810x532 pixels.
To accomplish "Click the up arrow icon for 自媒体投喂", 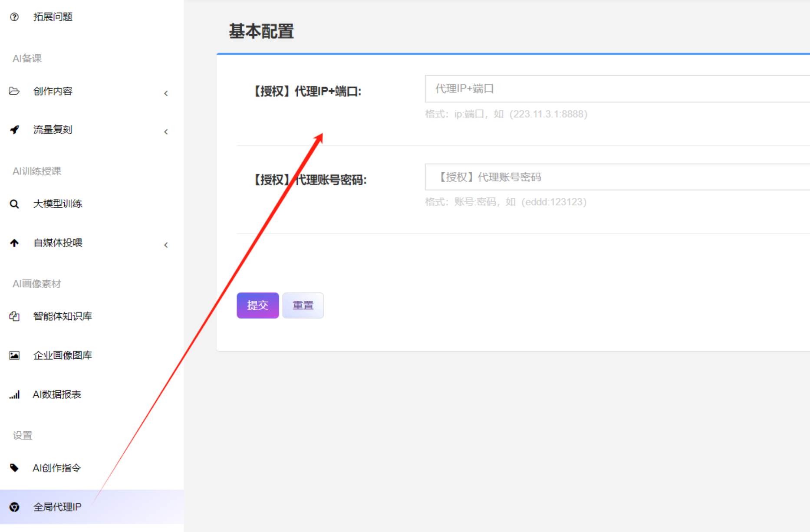I will (14, 243).
